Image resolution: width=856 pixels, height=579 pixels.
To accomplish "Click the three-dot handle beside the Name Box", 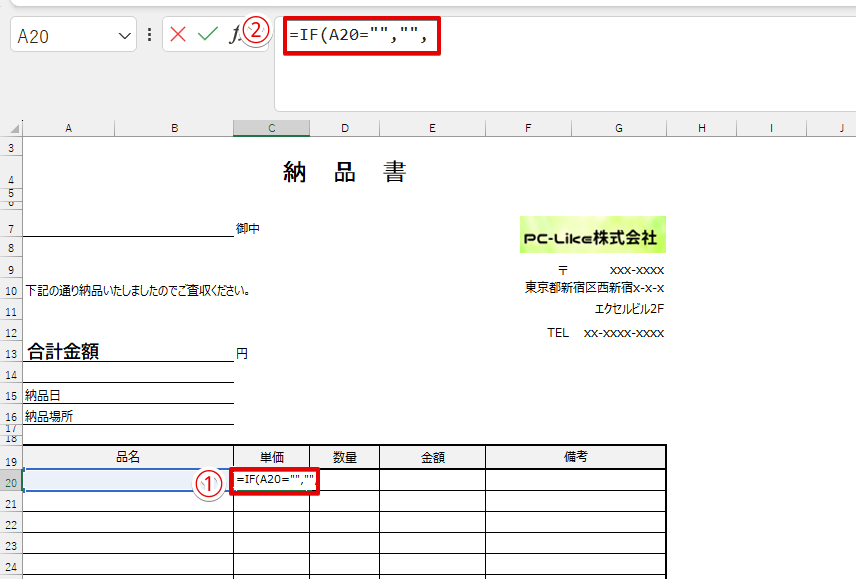I will [150, 35].
